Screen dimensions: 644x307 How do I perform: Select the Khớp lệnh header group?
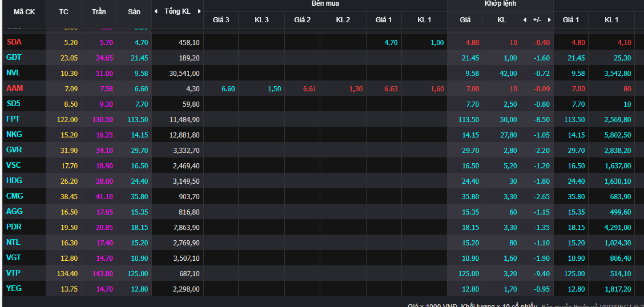(x=500, y=4)
